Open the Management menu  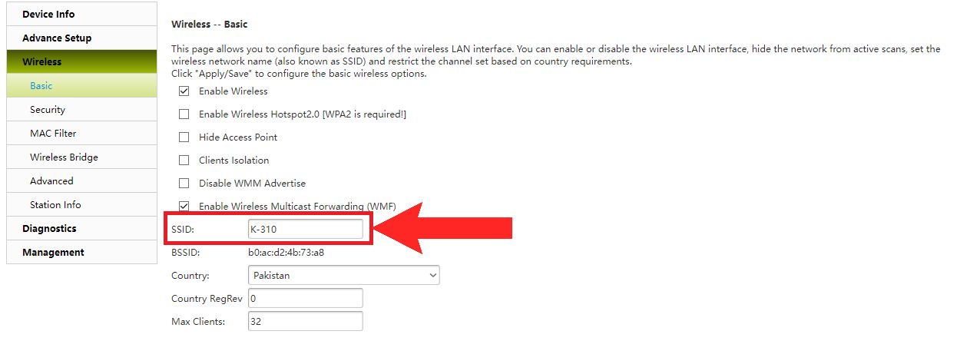[x=53, y=253]
